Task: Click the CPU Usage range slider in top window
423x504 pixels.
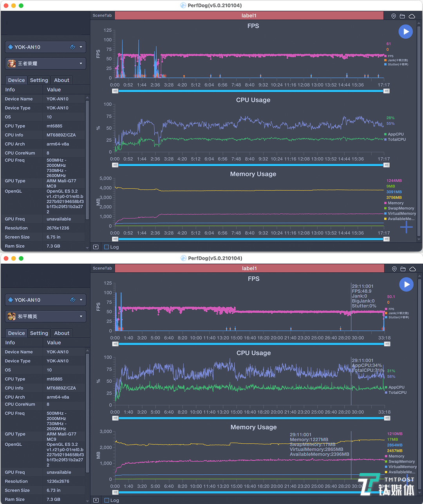Action: point(251,165)
